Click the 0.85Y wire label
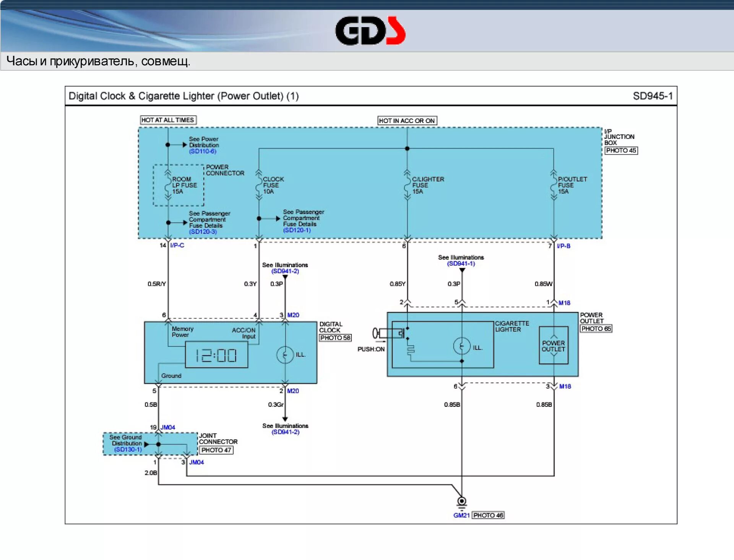The height and width of the screenshot is (560, 734). [x=398, y=284]
